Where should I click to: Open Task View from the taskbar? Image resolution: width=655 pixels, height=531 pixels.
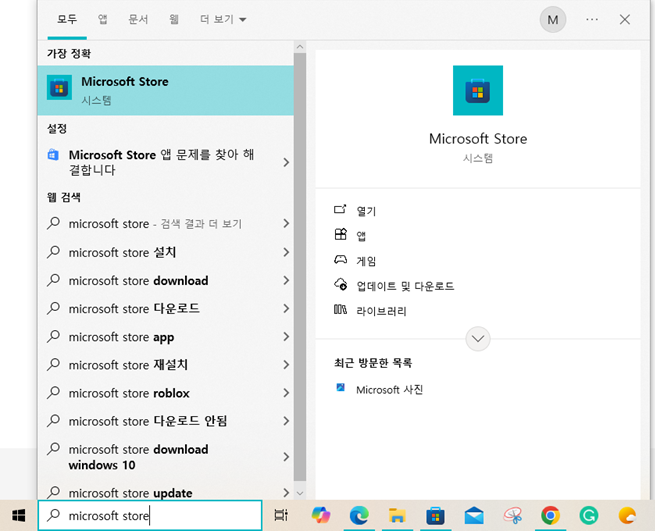click(x=281, y=516)
